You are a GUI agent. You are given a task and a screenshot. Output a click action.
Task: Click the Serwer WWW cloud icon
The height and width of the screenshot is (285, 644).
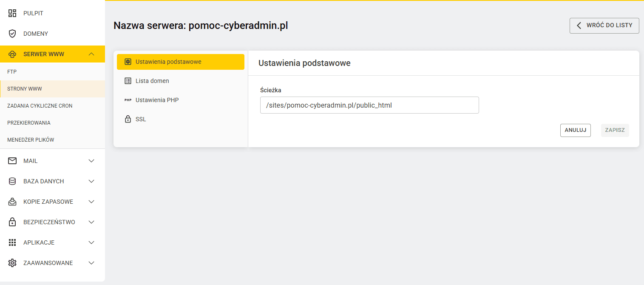pyautogui.click(x=12, y=54)
